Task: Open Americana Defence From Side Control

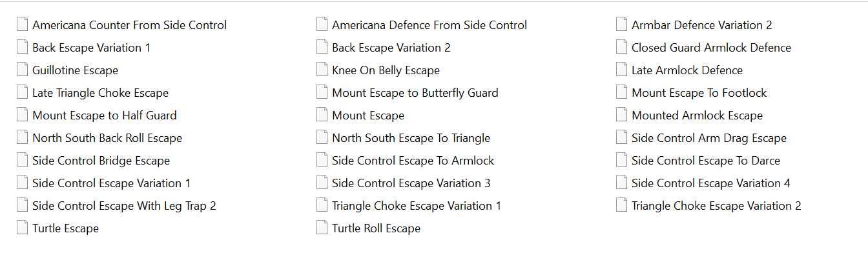Action: (x=429, y=25)
